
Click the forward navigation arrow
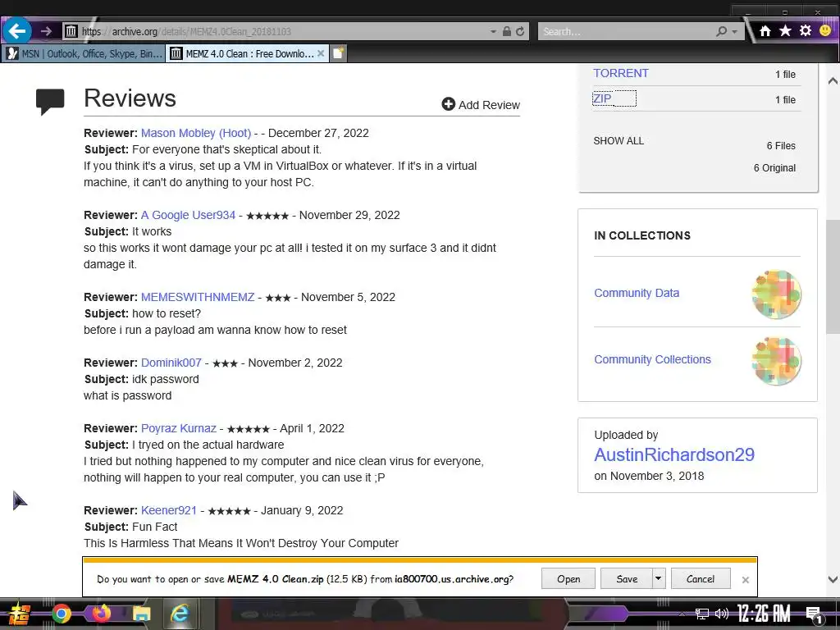coord(47,32)
